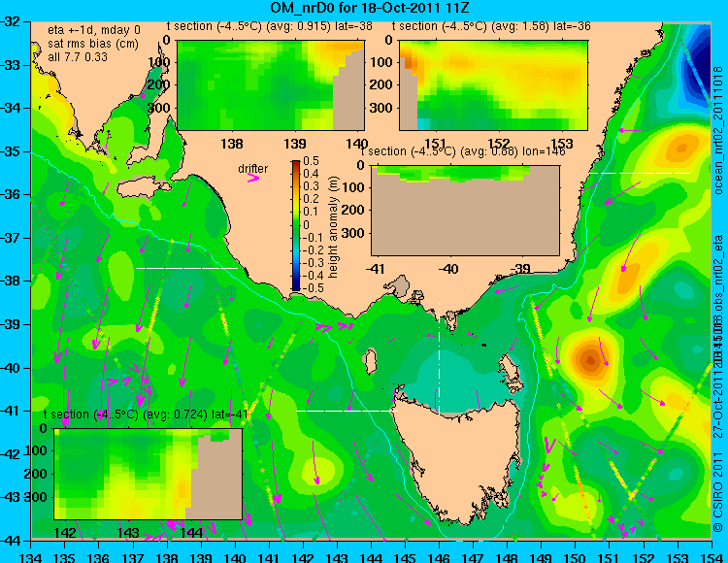The width and height of the screenshot is (728, 563).
Task: Select the "eta +-1d, mday 0" annotation
Action: 94,30
